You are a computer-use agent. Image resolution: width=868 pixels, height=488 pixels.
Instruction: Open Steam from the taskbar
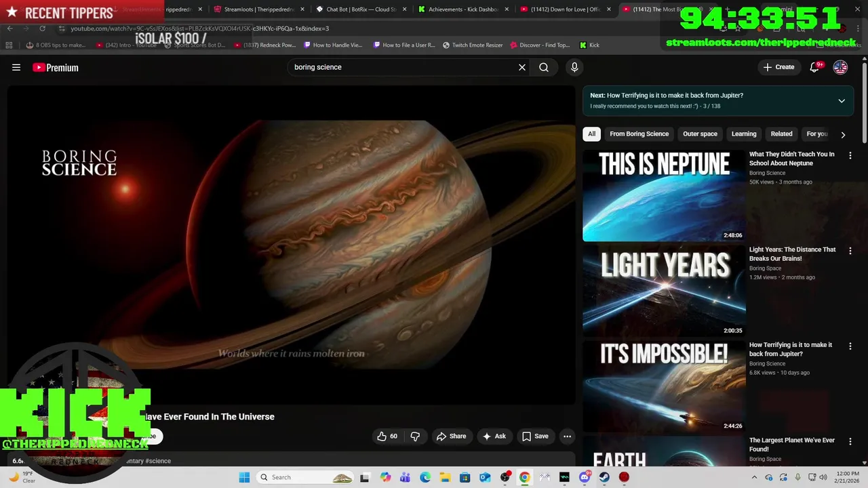(604, 477)
